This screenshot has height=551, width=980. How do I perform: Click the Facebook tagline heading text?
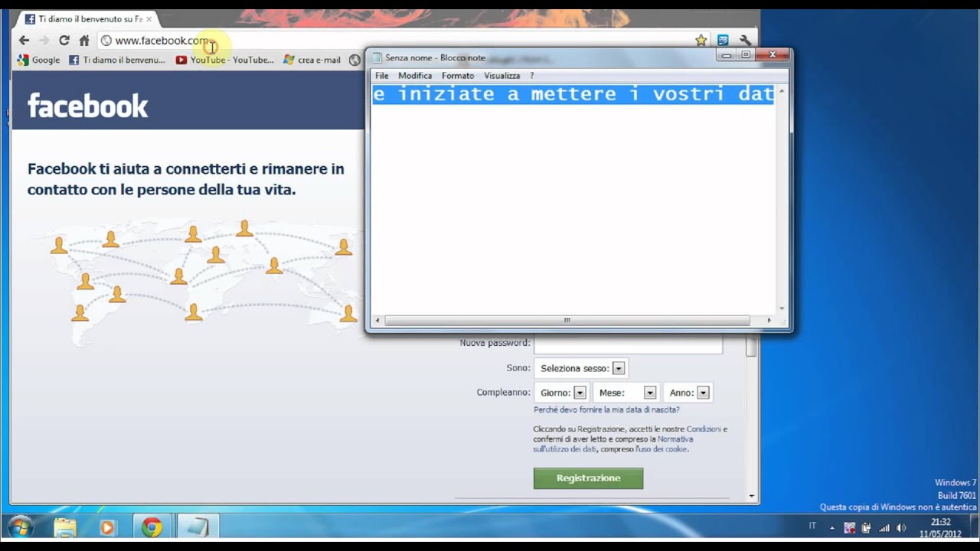click(x=186, y=179)
